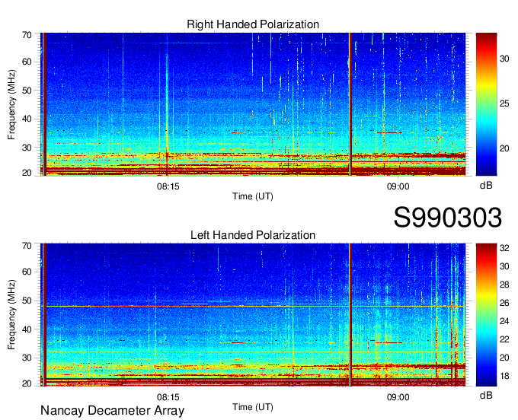Click the 08:15 time tick of Left Handed plot
This screenshot has width=518, height=420.
[x=168, y=397]
